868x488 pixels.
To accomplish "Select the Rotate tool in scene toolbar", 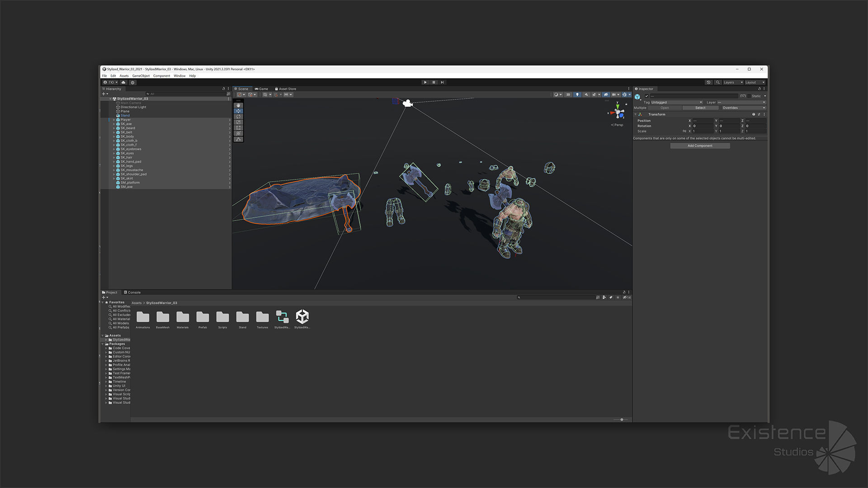I will click(x=238, y=117).
